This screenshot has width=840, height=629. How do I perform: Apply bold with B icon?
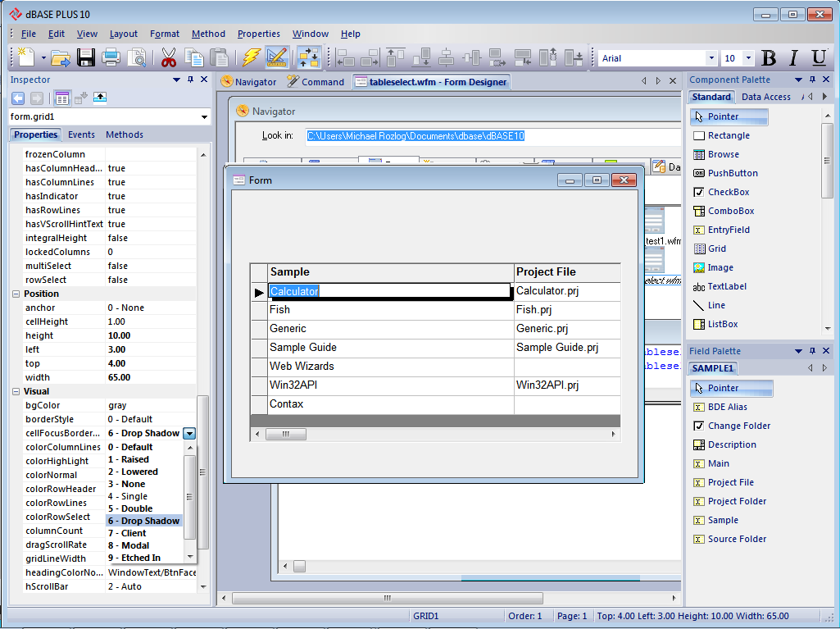769,58
